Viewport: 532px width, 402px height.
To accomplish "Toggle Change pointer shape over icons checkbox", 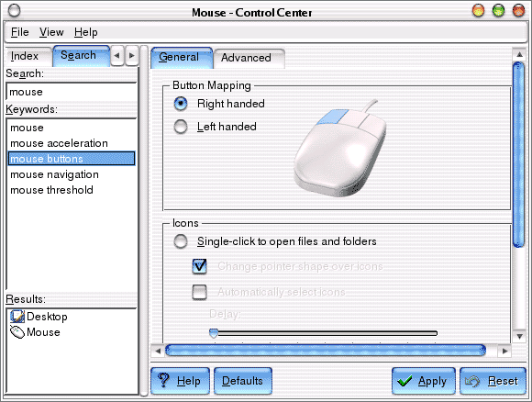I will [200, 266].
